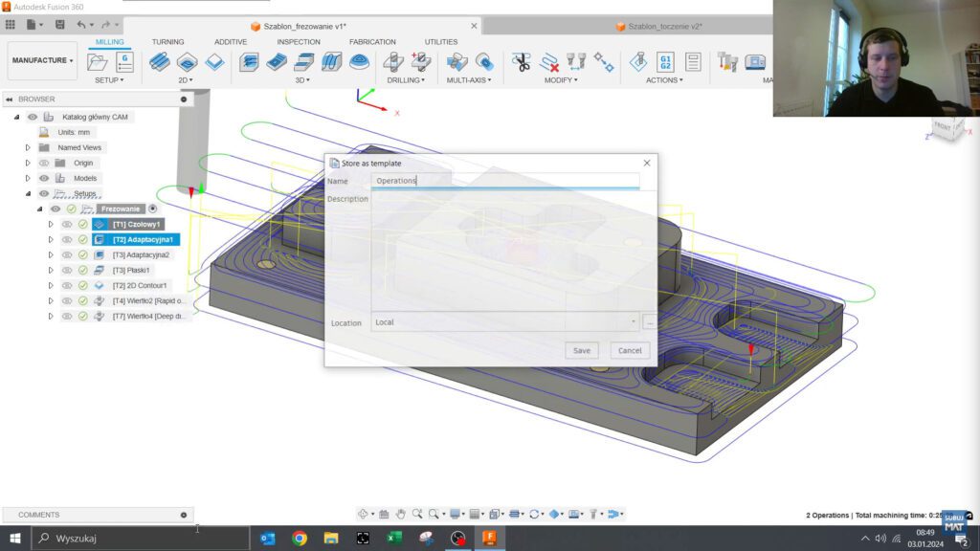Image resolution: width=980 pixels, height=551 pixels.
Task: Open the Post Process G1 G2 icon
Action: point(667,60)
